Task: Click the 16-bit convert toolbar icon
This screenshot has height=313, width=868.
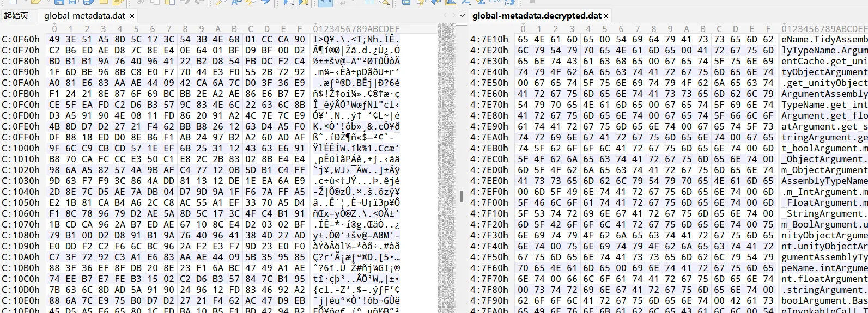Action: tap(509, 2)
